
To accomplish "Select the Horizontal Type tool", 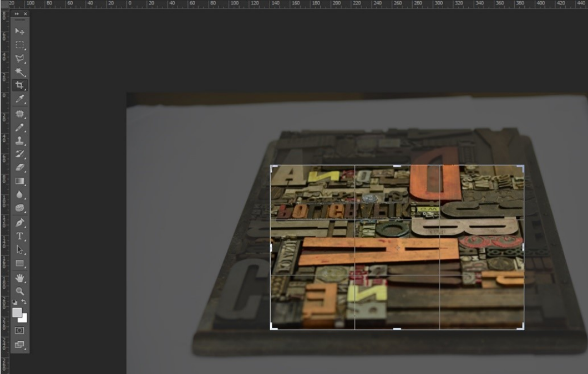I will [19, 236].
